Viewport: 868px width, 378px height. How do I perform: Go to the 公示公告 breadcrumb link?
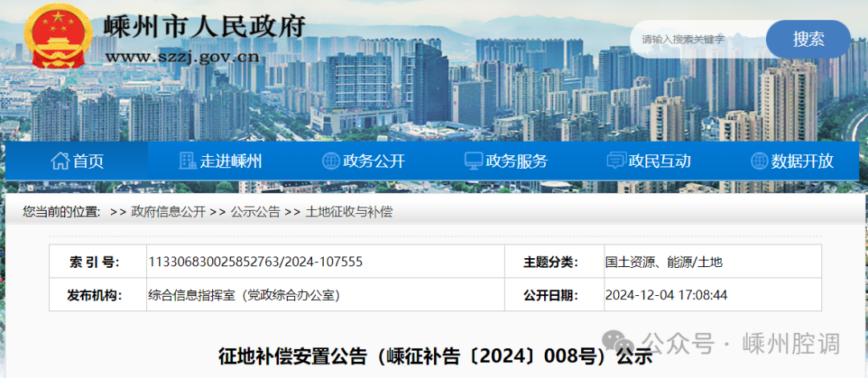(255, 212)
